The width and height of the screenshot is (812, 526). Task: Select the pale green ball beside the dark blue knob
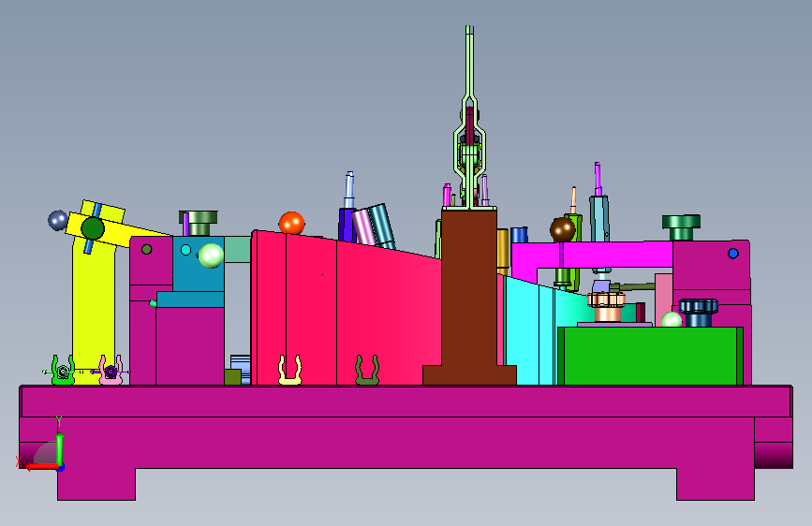(x=672, y=320)
